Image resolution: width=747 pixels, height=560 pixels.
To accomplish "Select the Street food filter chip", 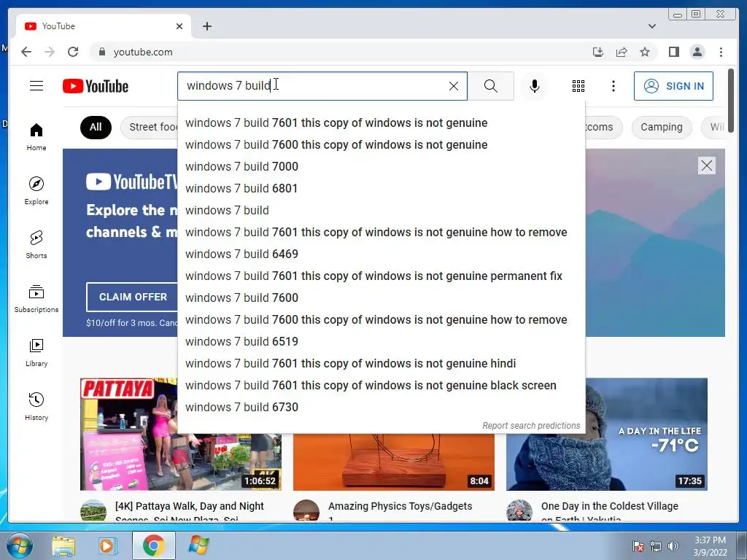I will tap(149, 127).
